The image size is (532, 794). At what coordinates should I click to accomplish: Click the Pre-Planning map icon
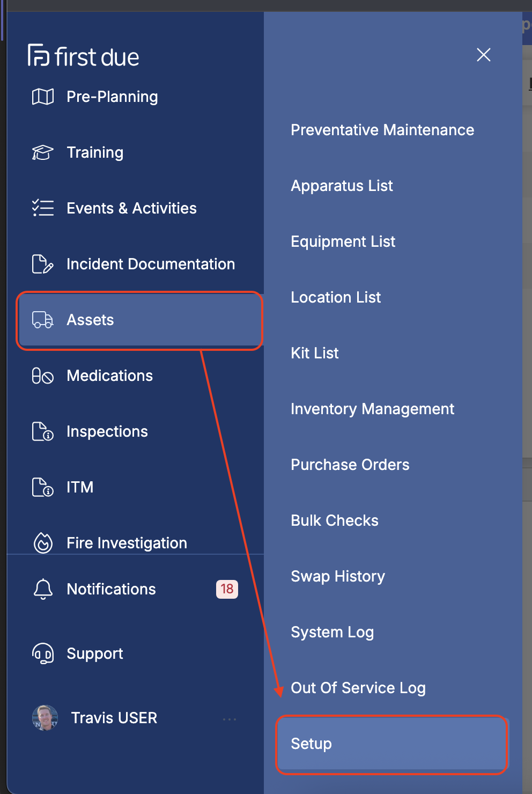[x=43, y=97]
